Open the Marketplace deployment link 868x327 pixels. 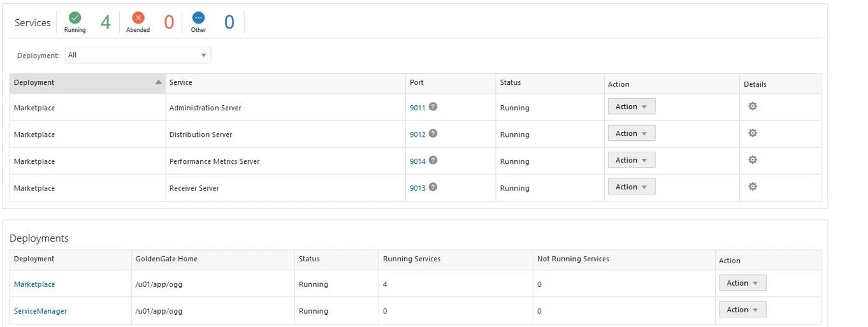pos(34,284)
